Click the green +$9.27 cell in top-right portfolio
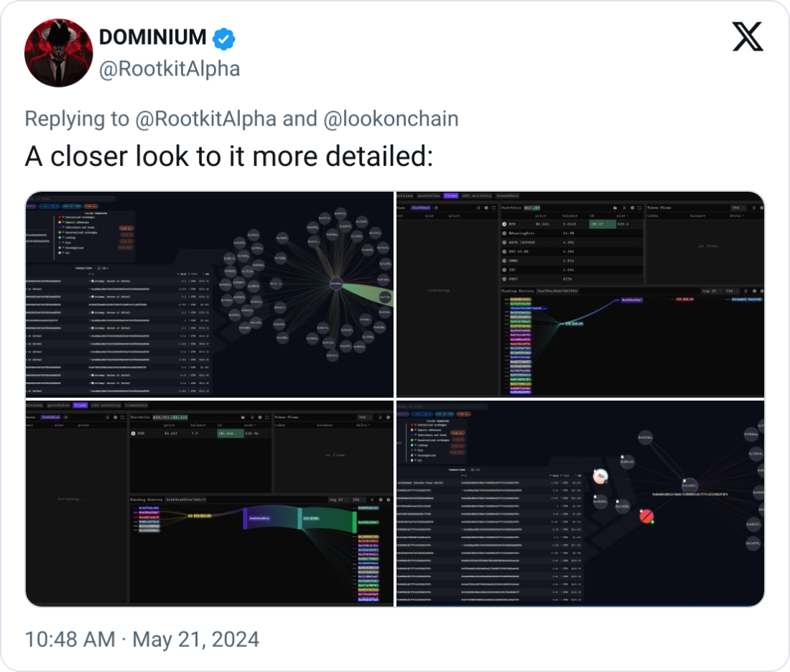Viewport: 790px width, 672px height. coord(600,224)
